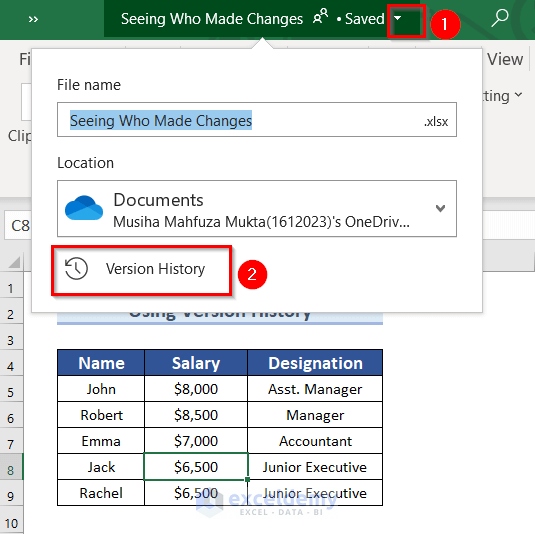The height and width of the screenshot is (534, 535).
Task: Select the cell containing Jack
Action: (x=101, y=467)
